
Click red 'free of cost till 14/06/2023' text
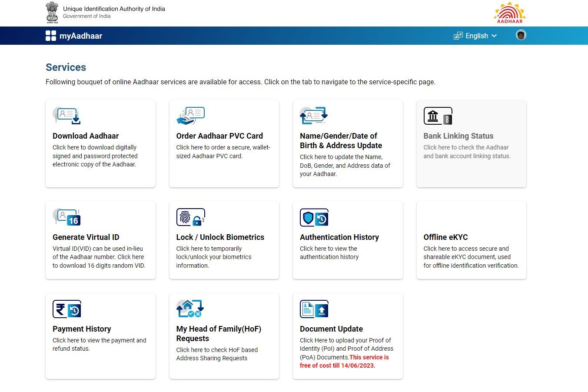[x=344, y=362]
